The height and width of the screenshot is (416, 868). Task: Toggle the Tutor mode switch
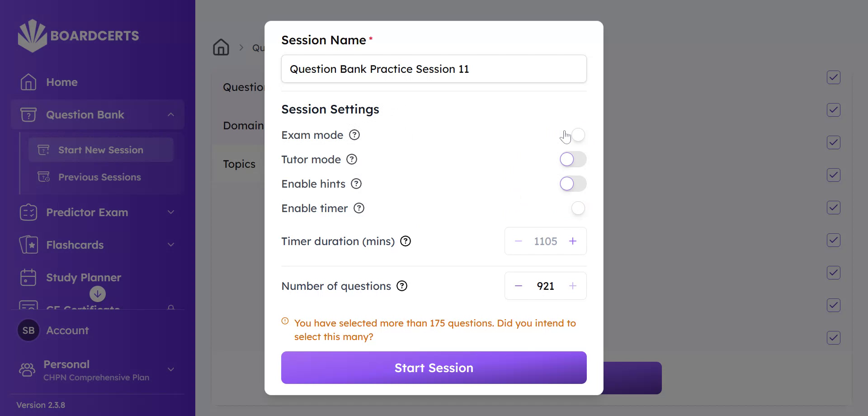click(x=573, y=160)
